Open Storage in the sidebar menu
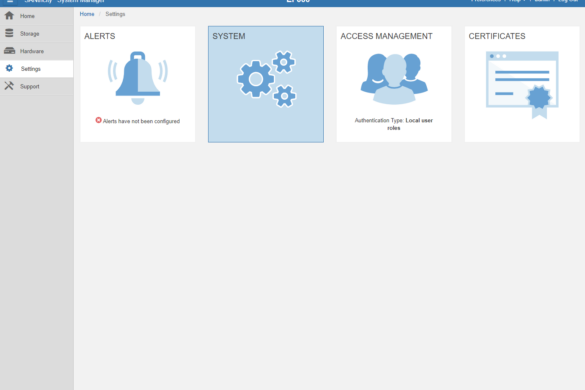Viewport: 585px width, 390px height. (x=29, y=34)
